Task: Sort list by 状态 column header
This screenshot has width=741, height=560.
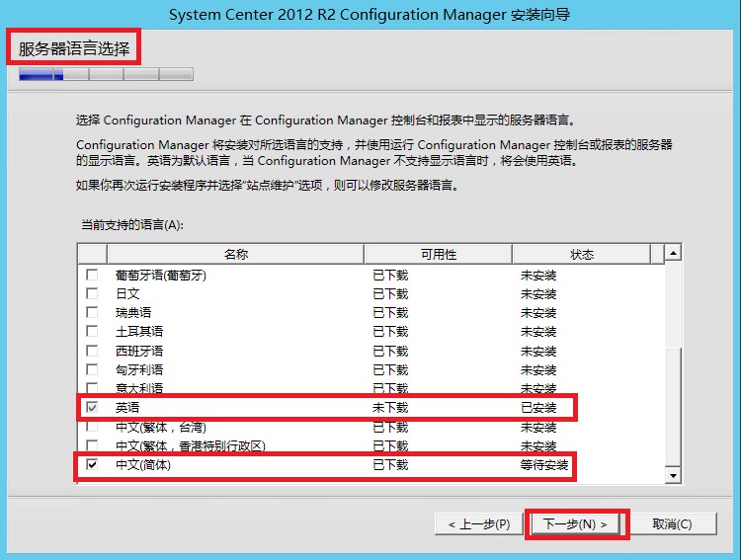Action: pos(582,254)
